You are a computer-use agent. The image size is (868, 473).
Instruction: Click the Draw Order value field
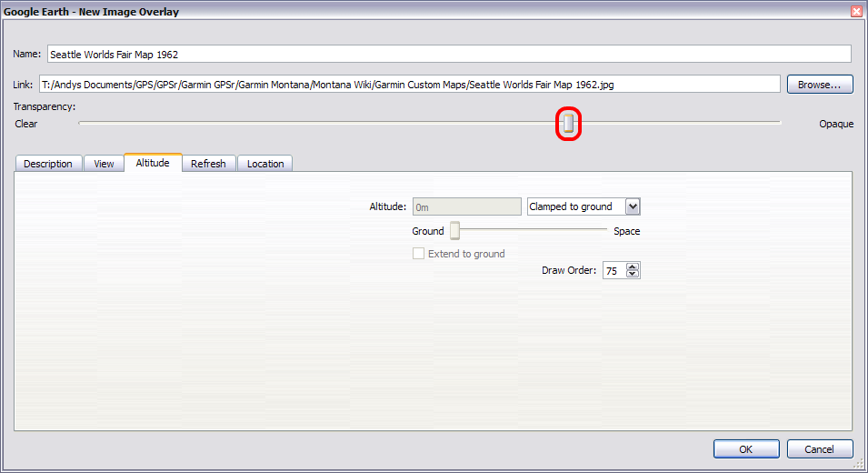(x=614, y=270)
